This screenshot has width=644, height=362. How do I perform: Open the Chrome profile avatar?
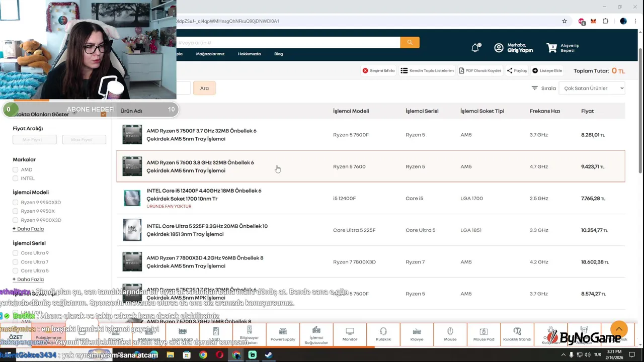pos(623,21)
